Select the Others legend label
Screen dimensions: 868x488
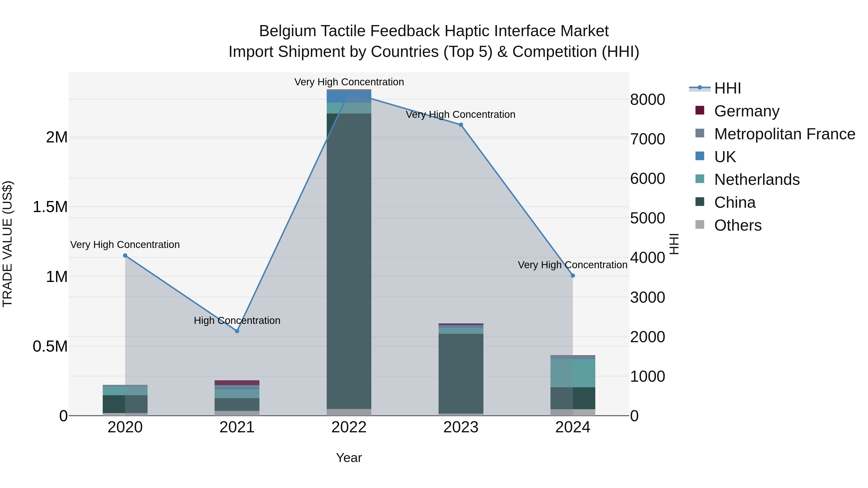738,226
